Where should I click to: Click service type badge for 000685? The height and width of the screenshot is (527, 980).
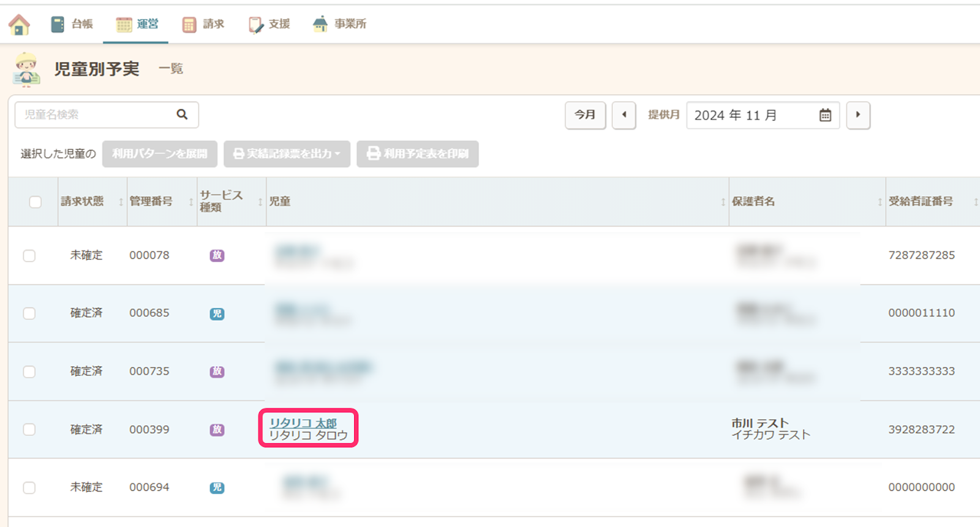pyautogui.click(x=217, y=313)
